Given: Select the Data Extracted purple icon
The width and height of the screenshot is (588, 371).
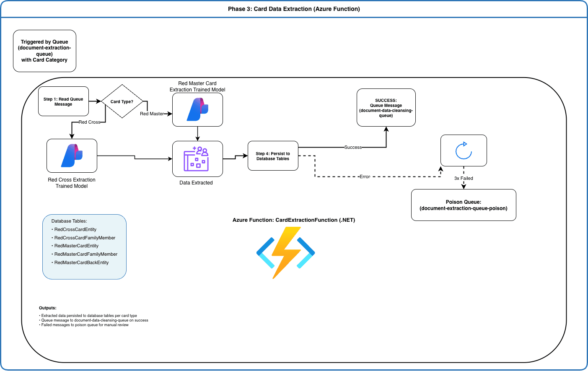Looking at the screenshot, I should (196, 158).
